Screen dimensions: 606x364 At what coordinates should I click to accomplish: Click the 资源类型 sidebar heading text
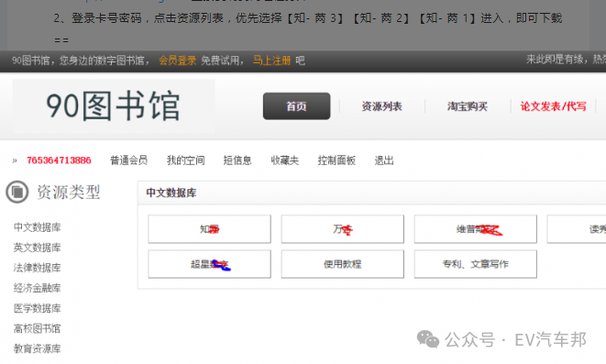click(x=69, y=192)
